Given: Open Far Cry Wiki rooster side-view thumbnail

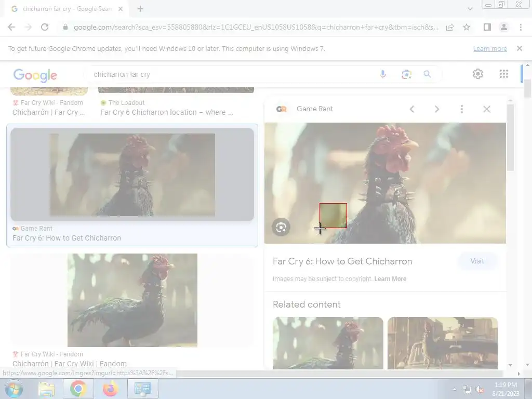Looking at the screenshot, I should pos(132,300).
